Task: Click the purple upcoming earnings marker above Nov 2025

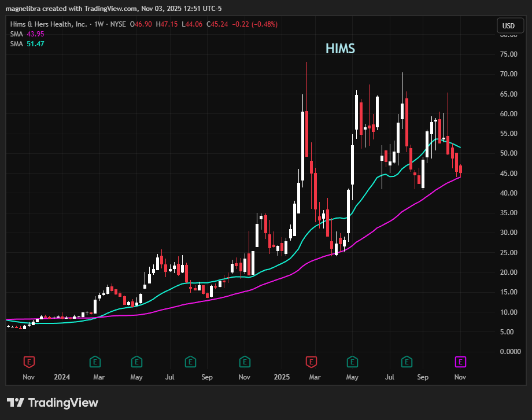Action: [x=460, y=362]
